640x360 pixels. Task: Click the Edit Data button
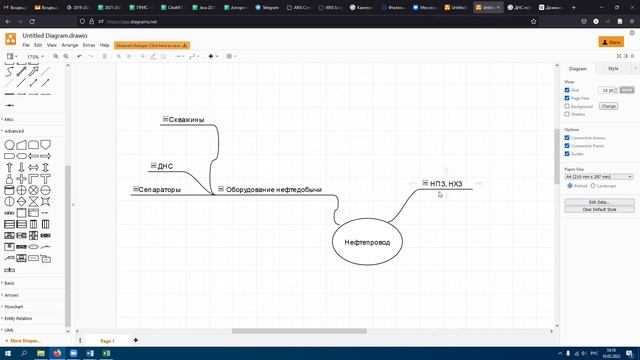coord(599,202)
